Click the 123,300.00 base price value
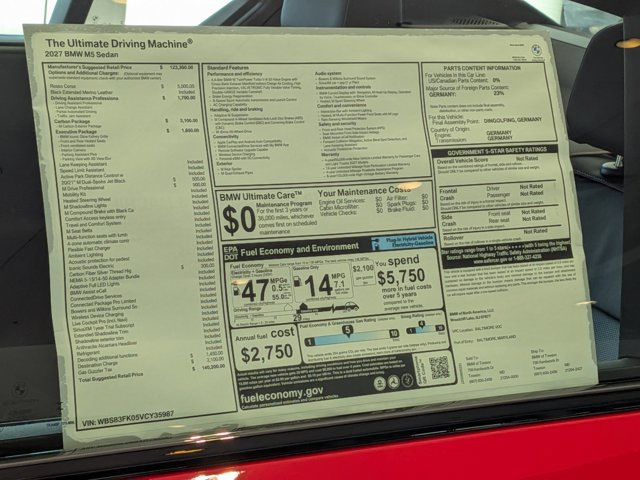This screenshot has height=480, width=640. point(181,67)
